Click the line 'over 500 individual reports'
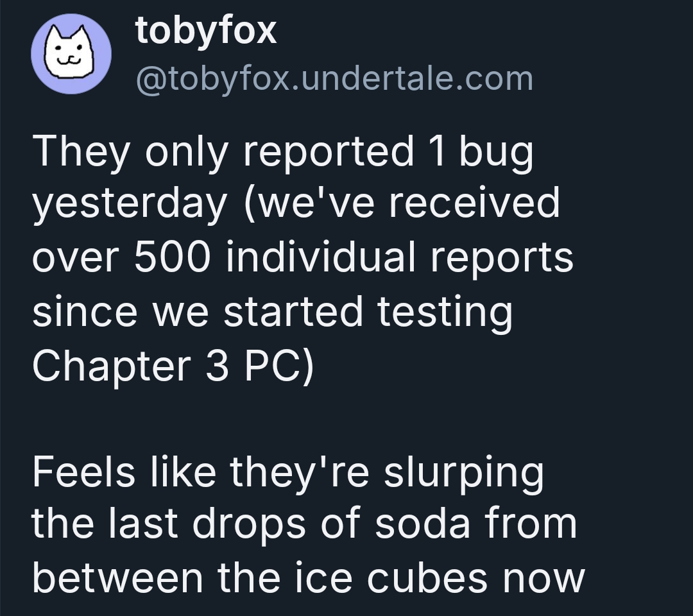Screen dimensions: 693x616 click(303, 257)
